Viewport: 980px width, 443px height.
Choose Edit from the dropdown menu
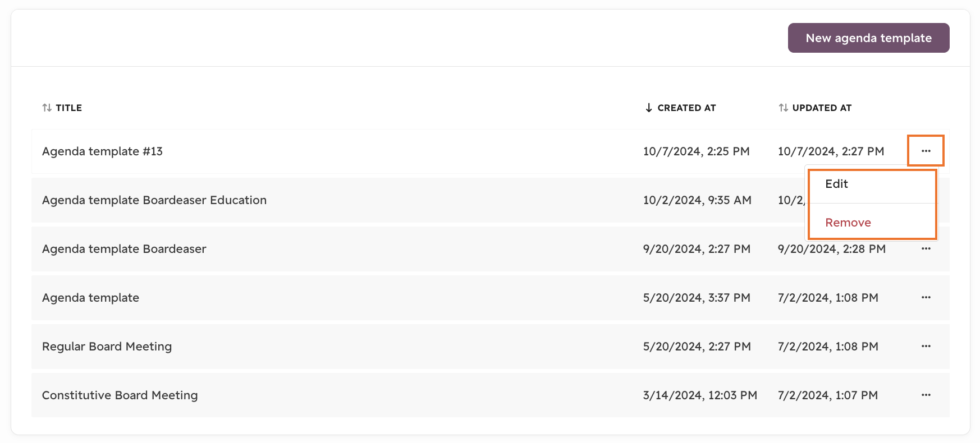(836, 184)
